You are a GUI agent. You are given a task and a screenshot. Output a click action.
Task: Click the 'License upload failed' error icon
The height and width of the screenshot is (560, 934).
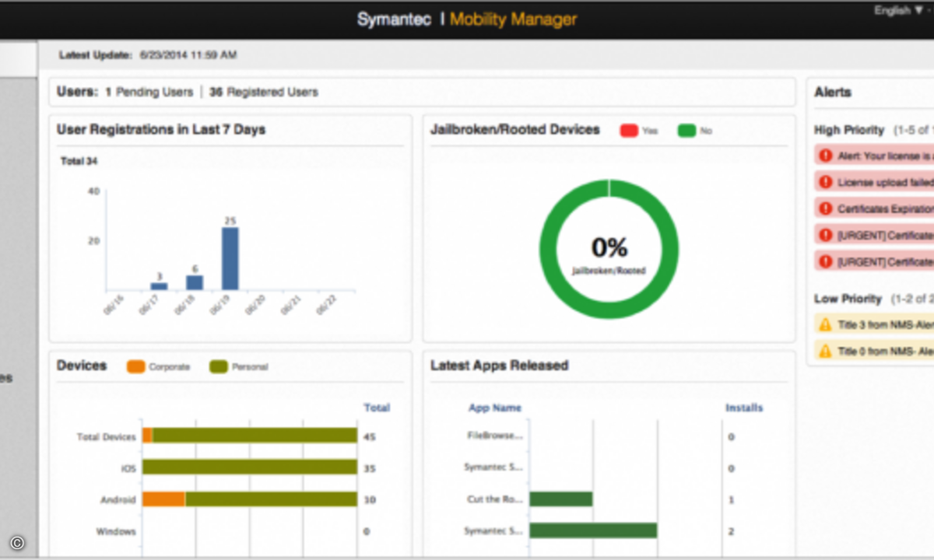tap(827, 183)
